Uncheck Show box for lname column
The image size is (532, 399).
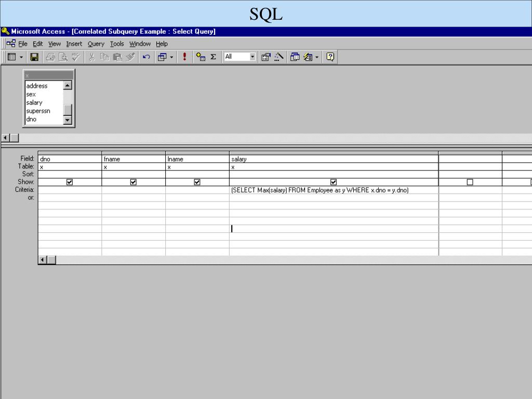[x=197, y=182]
